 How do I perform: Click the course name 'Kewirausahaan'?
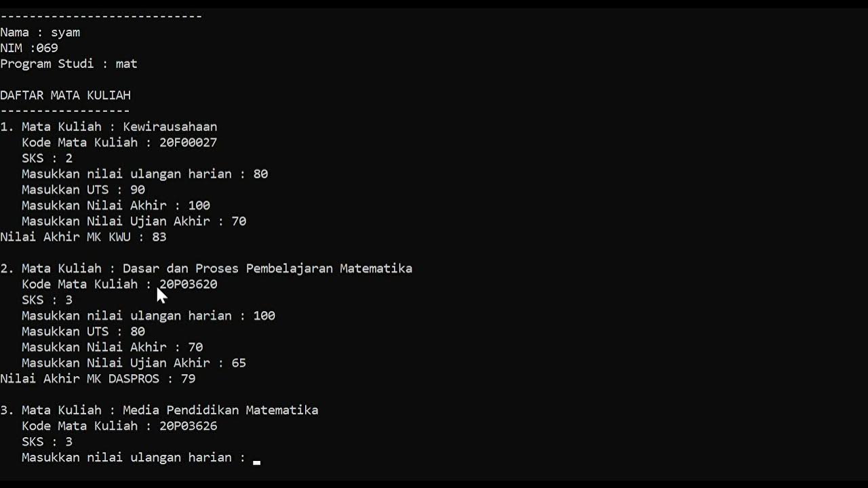click(170, 127)
